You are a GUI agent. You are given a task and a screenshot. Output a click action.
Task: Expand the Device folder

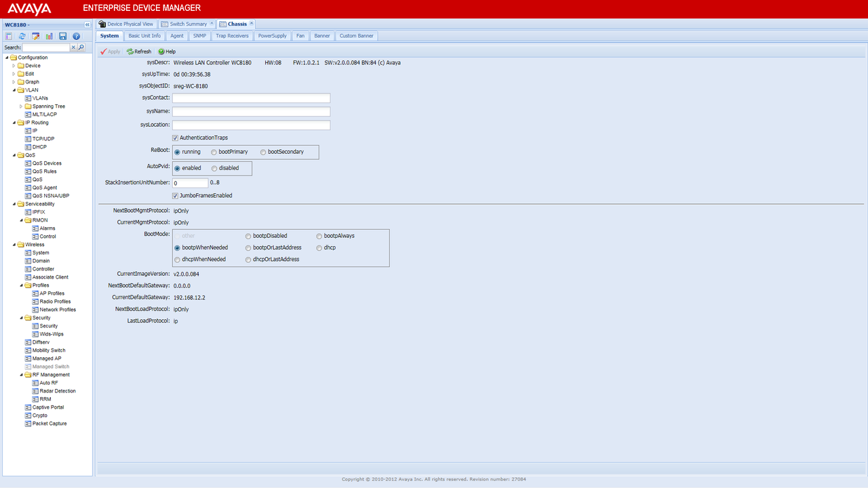tap(14, 66)
